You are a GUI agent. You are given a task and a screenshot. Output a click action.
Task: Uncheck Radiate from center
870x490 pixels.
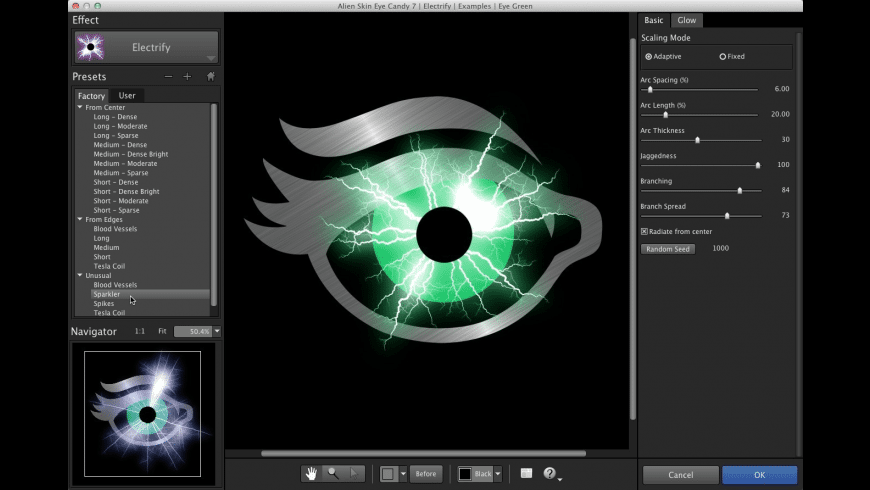point(644,231)
